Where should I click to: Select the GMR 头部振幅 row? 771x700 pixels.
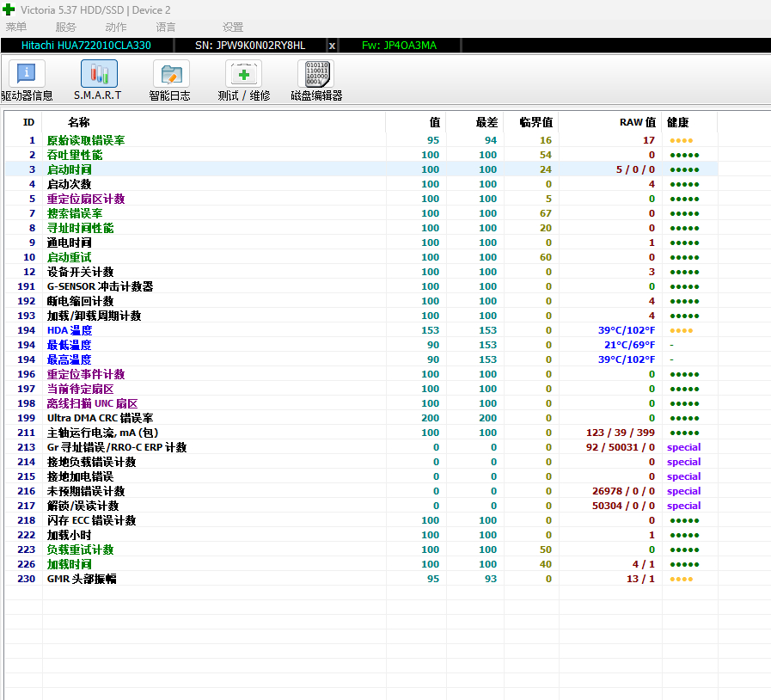point(361,579)
